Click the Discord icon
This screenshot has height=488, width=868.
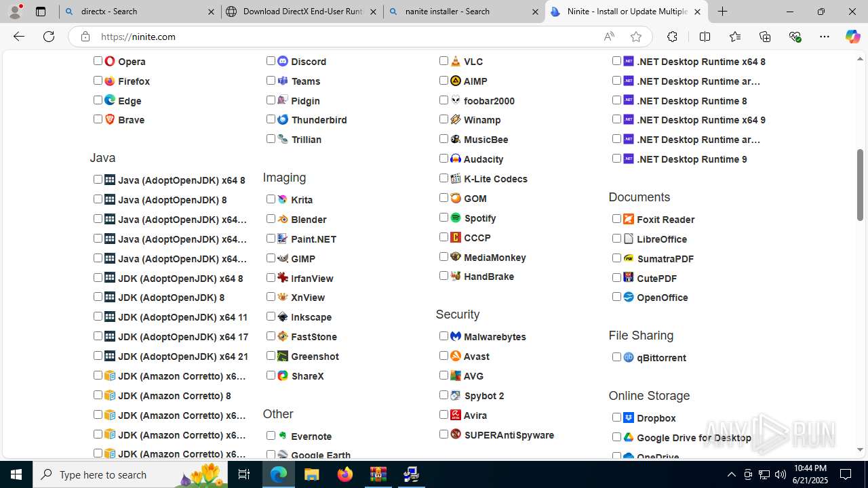tap(283, 61)
